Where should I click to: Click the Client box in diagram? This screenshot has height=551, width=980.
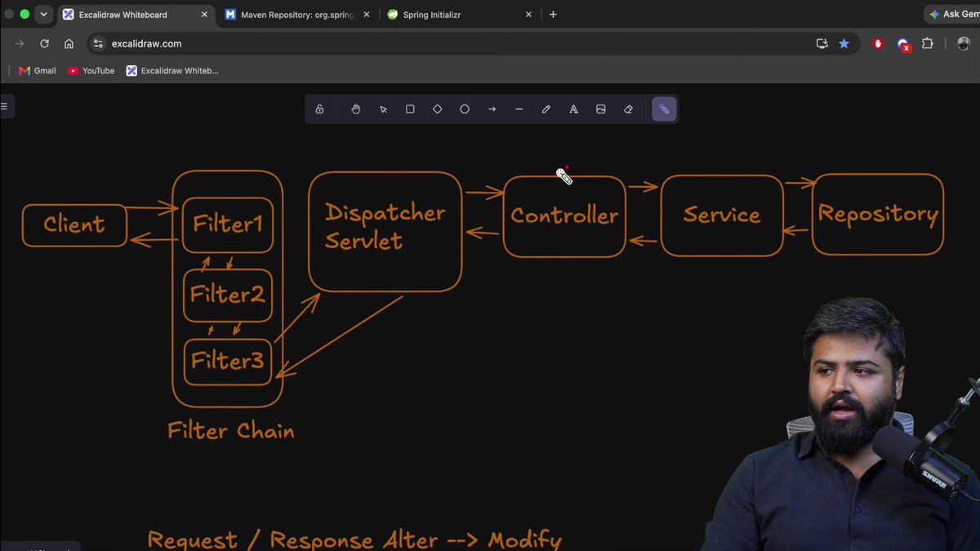pos(74,225)
